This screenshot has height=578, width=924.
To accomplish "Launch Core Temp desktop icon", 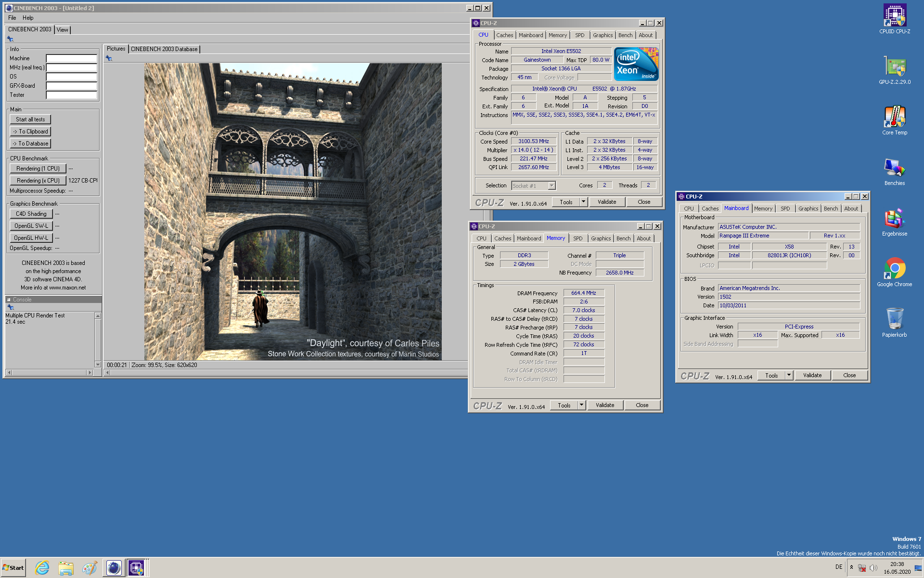I will 895,120.
